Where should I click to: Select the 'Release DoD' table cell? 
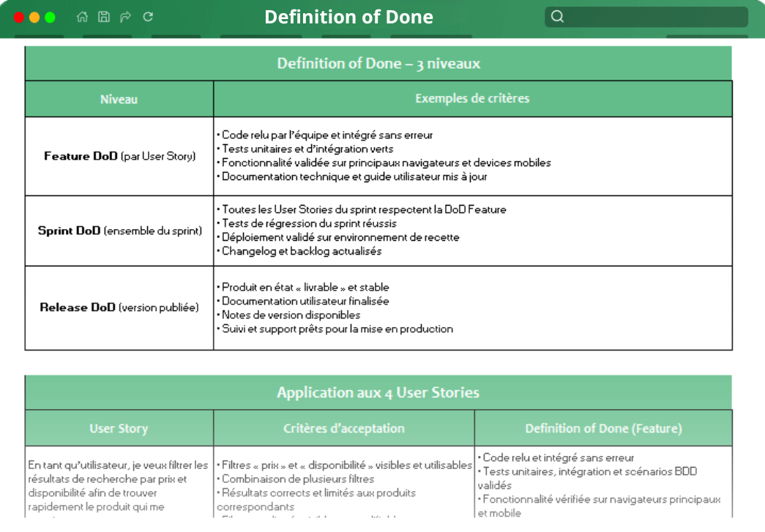click(x=119, y=307)
